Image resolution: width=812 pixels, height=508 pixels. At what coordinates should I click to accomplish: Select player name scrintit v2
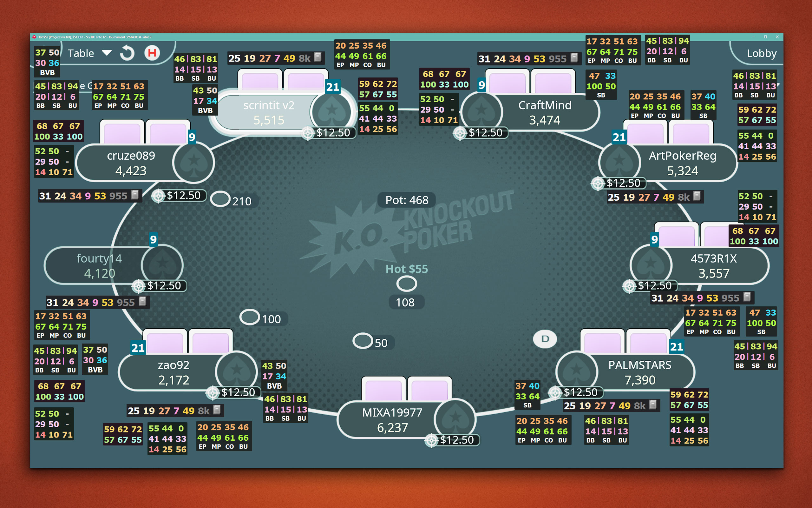tap(269, 105)
